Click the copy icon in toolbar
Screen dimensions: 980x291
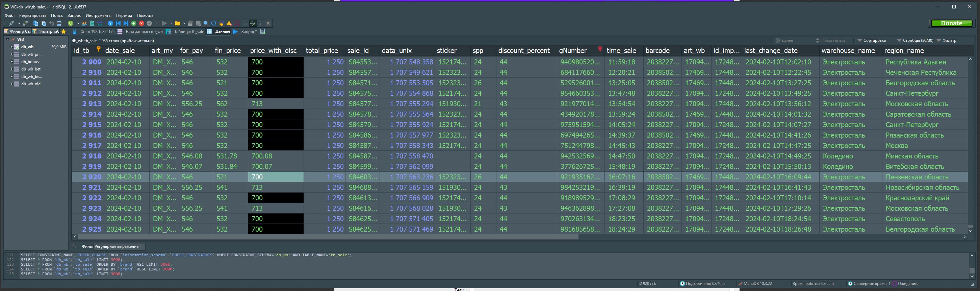pyautogui.click(x=36, y=23)
